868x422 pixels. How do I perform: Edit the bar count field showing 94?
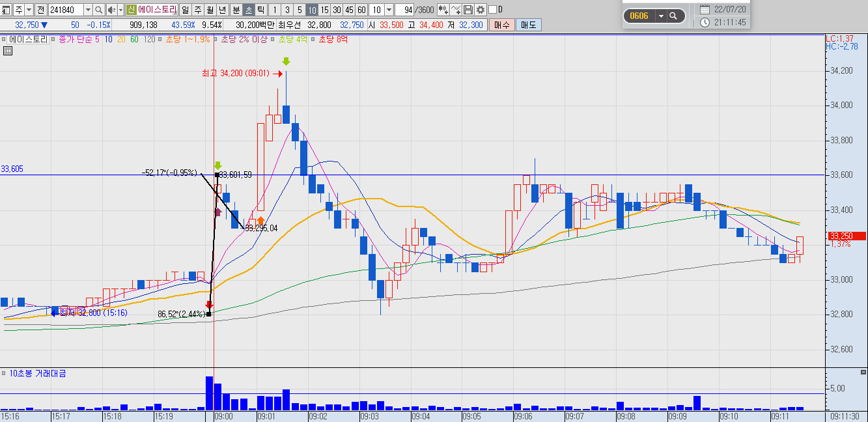[x=404, y=10]
